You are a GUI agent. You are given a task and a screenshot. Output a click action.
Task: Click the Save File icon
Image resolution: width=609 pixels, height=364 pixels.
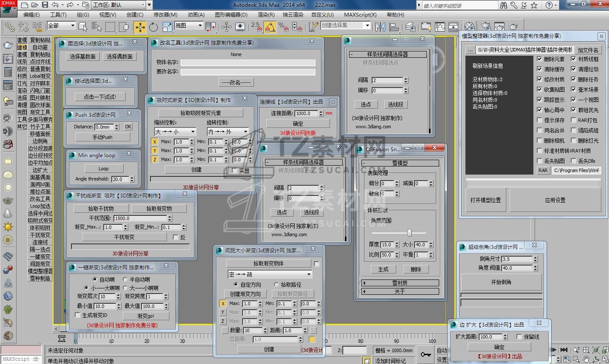tap(45, 5)
